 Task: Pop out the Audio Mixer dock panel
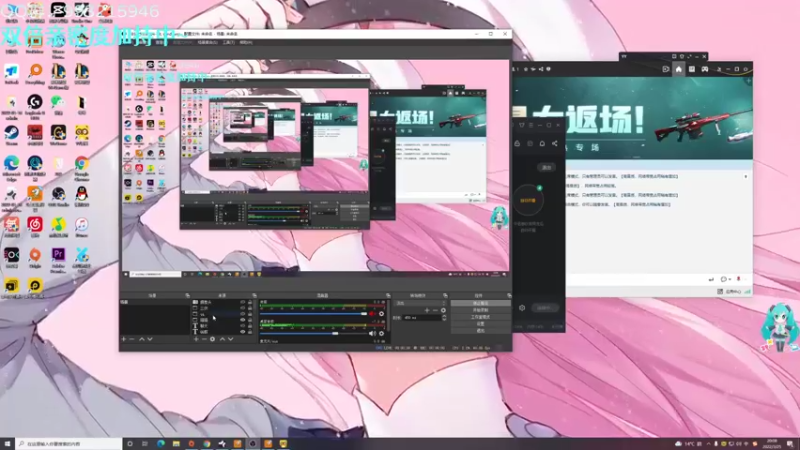388,295
